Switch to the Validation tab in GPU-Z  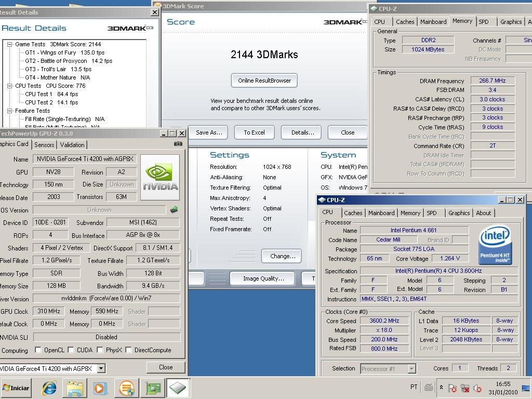(x=72, y=145)
